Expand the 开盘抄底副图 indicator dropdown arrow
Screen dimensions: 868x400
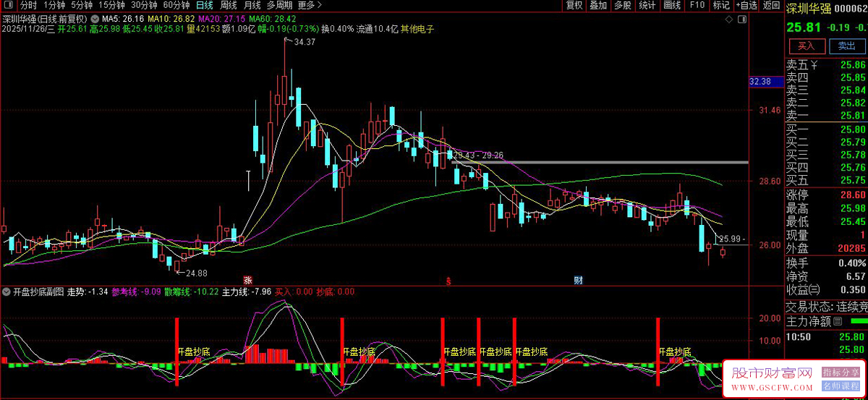click(x=7, y=292)
